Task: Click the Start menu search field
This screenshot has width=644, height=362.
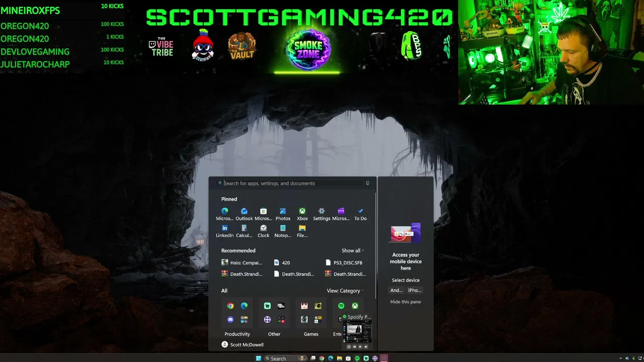Action: pos(293,183)
